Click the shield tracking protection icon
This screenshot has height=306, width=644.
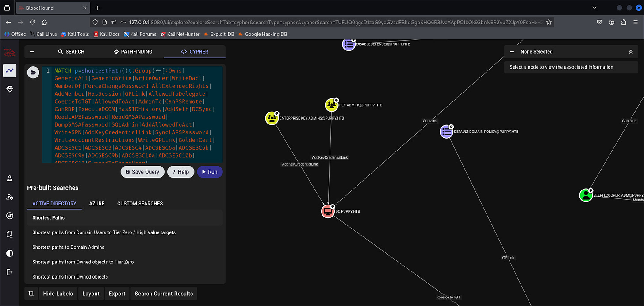96,22
